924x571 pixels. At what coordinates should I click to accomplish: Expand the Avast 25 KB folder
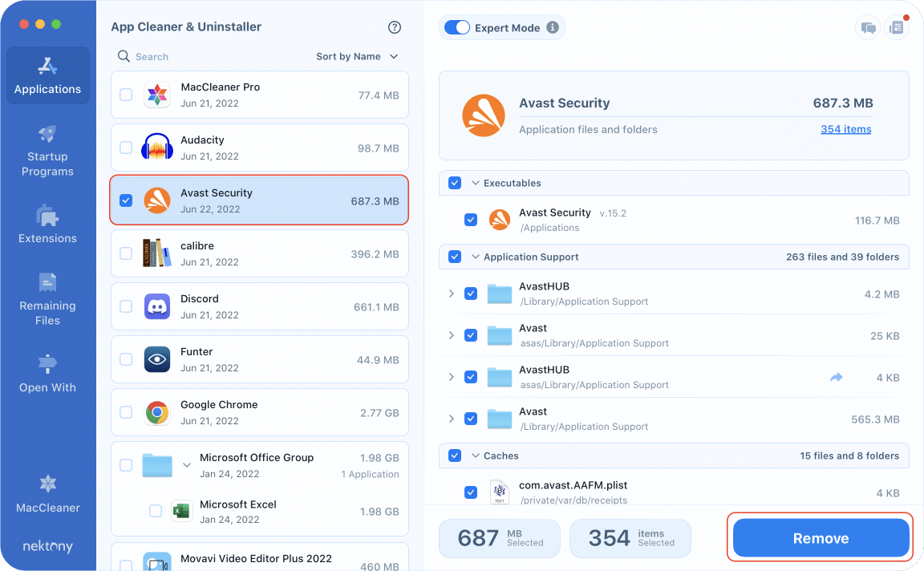coord(452,335)
